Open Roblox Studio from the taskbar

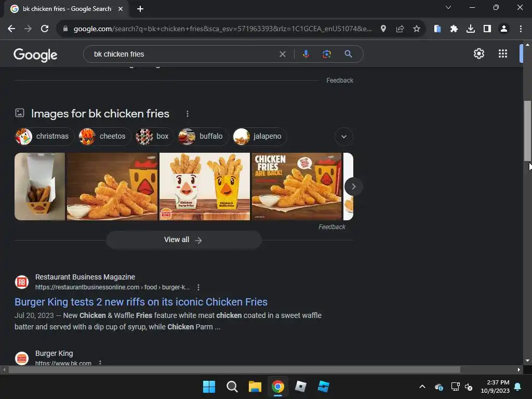point(323,387)
